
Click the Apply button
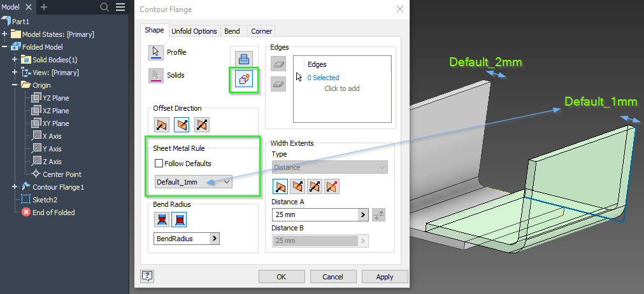pyautogui.click(x=385, y=277)
